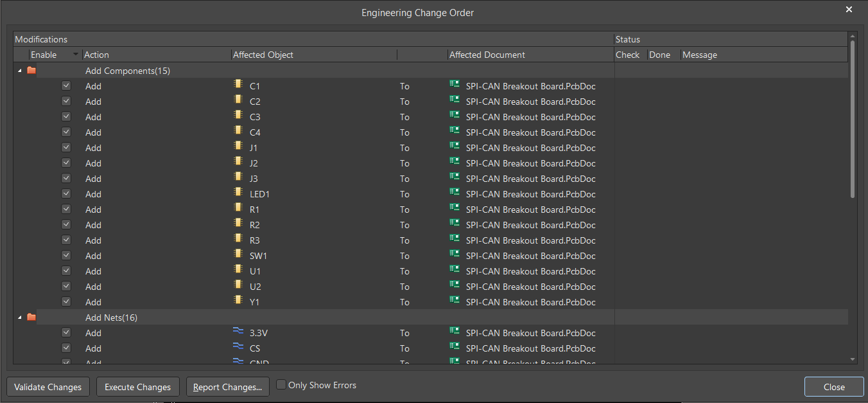This screenshot has width=868, height=403.
Task: Open Report Changes dialog
Action: [228, 387]
